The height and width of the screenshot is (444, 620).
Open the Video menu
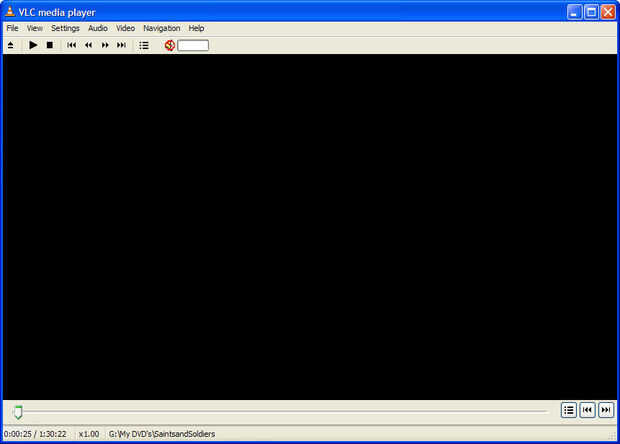click(x=125, y=28)
